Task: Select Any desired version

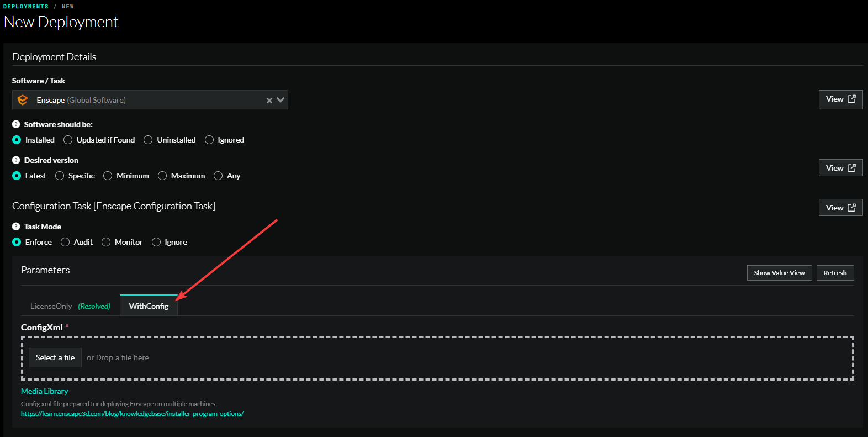Action: [x=218, y=176]
